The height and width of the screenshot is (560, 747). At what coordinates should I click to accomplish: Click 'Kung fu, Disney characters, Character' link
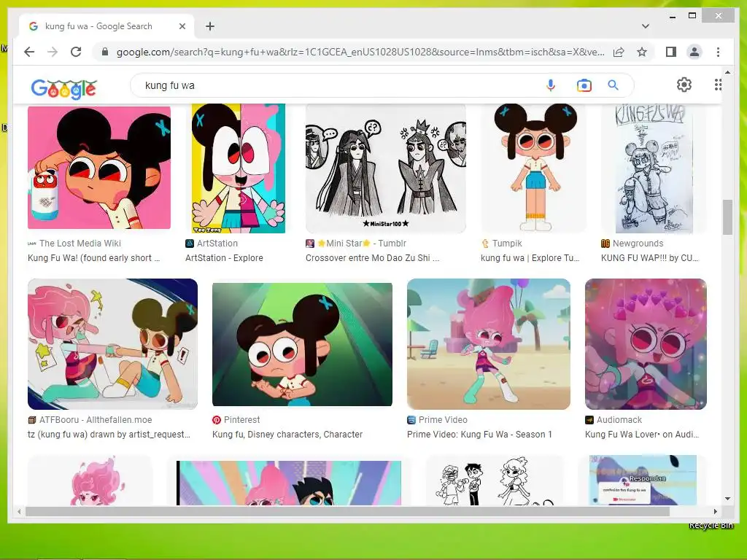click(x=287, y=435)
